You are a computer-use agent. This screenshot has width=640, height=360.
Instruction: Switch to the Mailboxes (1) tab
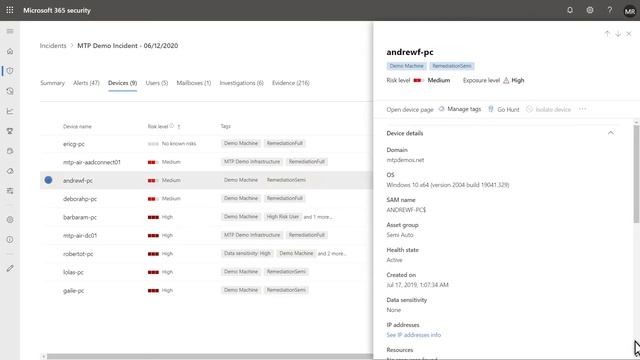point(194,83)
